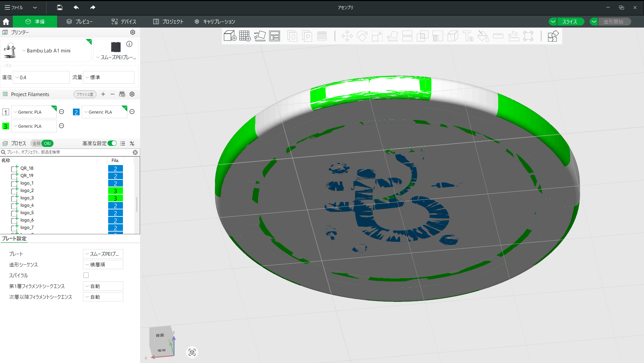
Task: Click filament 1 white color swatch
Action: point(6,112)
